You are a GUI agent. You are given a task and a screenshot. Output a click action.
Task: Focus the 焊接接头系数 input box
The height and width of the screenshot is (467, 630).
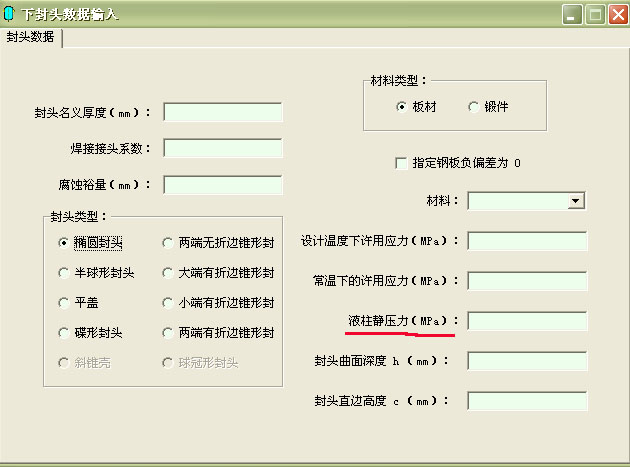point(222,148)
